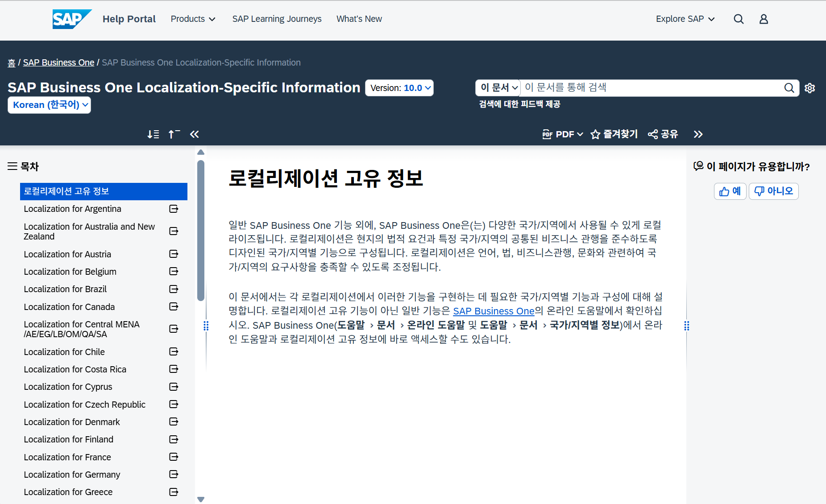Open the document search icon
The height and width of the screenshot is (504, 826).
[x=789, y=88]
